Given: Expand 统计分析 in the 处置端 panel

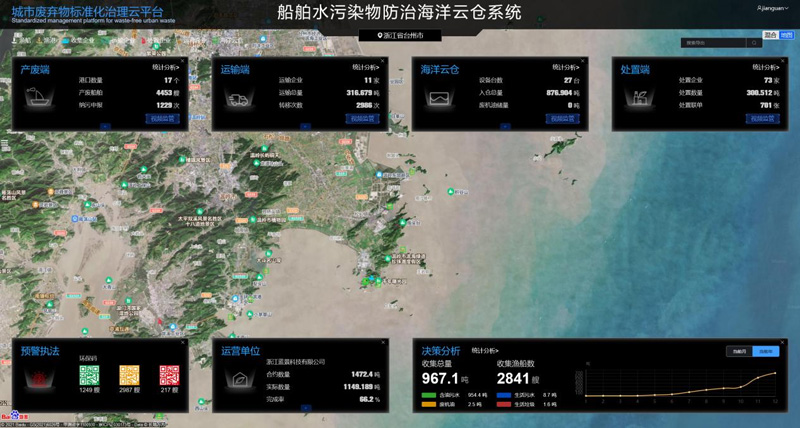Looking at the screenshot, I should [766, 67].
